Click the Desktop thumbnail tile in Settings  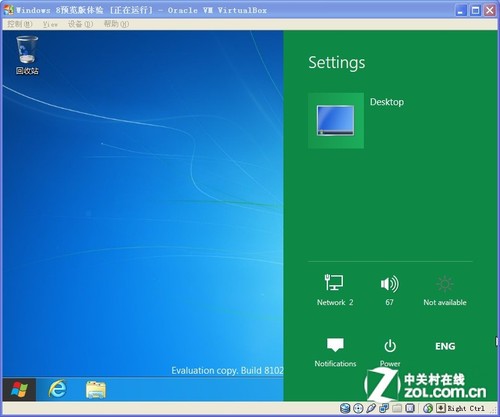[336, 120]
